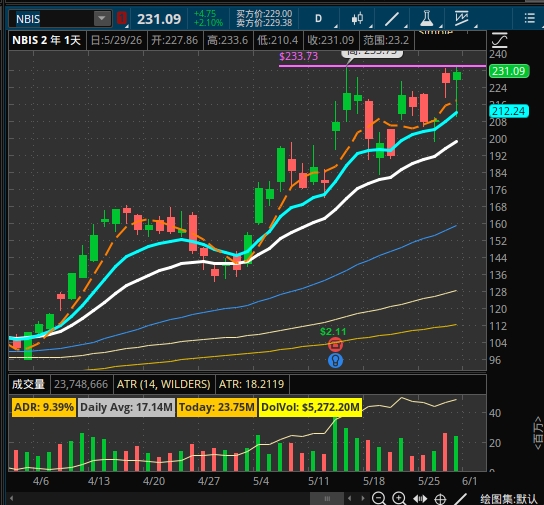Click the ATR (14, WILDERS) study label

(164, 384)
